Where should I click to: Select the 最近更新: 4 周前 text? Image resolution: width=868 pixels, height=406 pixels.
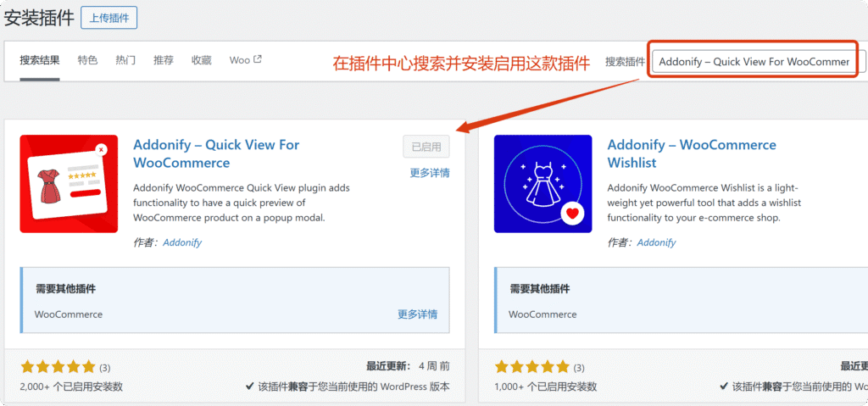(x=408, y=366)
